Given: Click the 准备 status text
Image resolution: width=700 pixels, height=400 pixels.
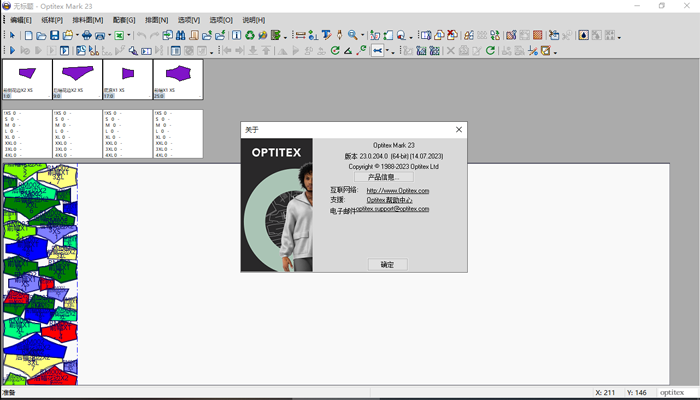Looking at the screenshot, I should click(9, 393).
